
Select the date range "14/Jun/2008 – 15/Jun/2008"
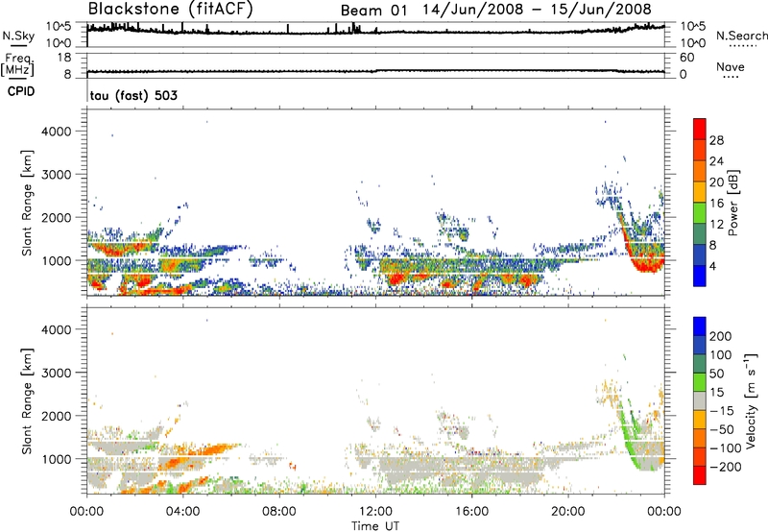538,10
